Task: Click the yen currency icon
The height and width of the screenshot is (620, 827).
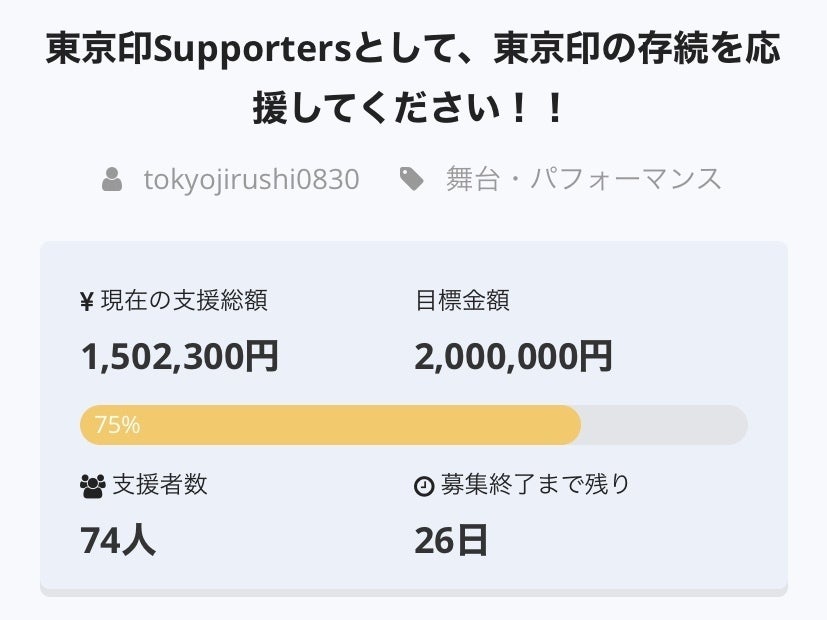Action: click(87, 301)
